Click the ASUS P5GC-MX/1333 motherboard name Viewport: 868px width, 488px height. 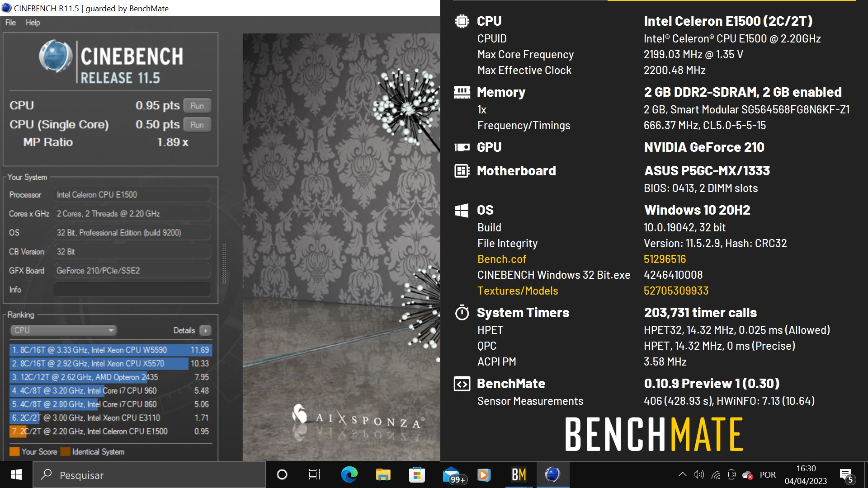[707, 171]
